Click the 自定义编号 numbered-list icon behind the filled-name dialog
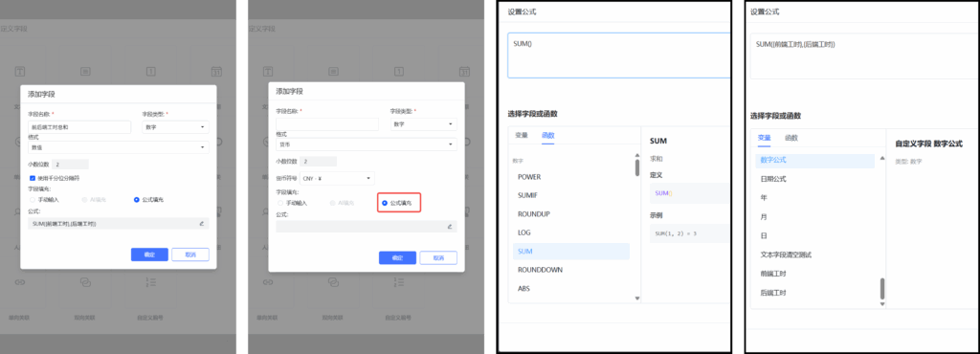Image resolution: width=980 pixels, height=354 pixels. tap(150, 283)
